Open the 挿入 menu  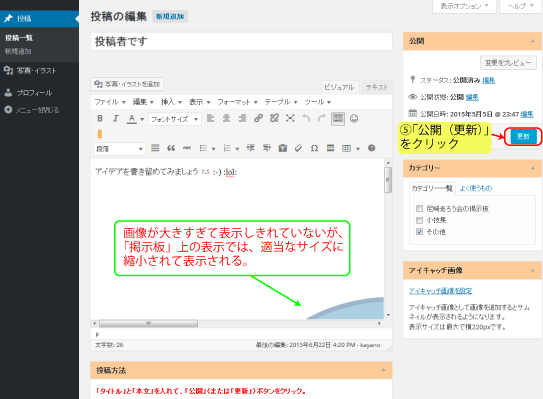click(171, 102)
